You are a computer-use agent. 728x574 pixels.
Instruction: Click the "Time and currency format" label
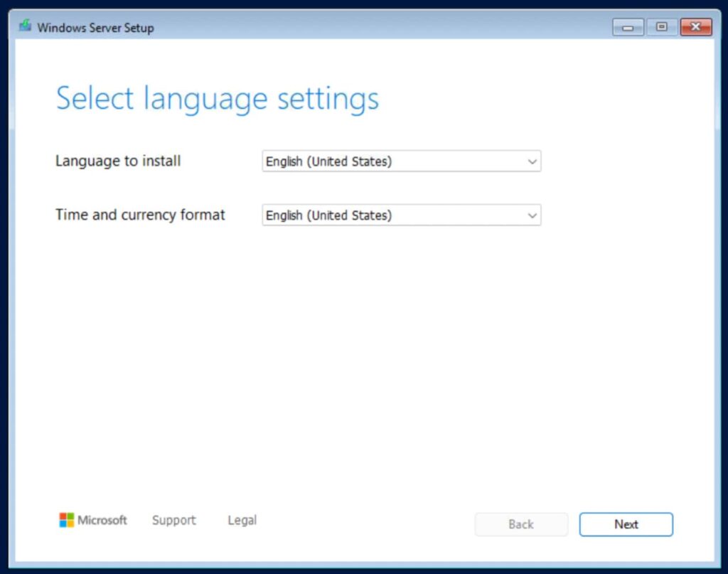140,214
